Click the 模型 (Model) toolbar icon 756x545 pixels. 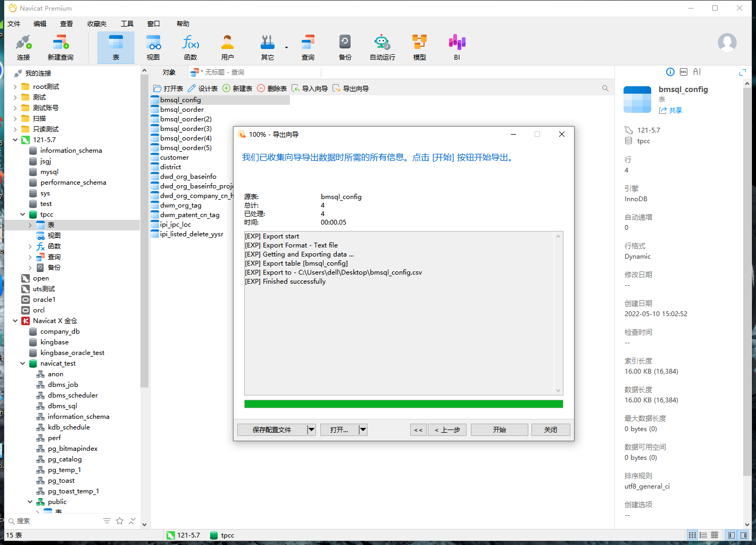point(420,47)
